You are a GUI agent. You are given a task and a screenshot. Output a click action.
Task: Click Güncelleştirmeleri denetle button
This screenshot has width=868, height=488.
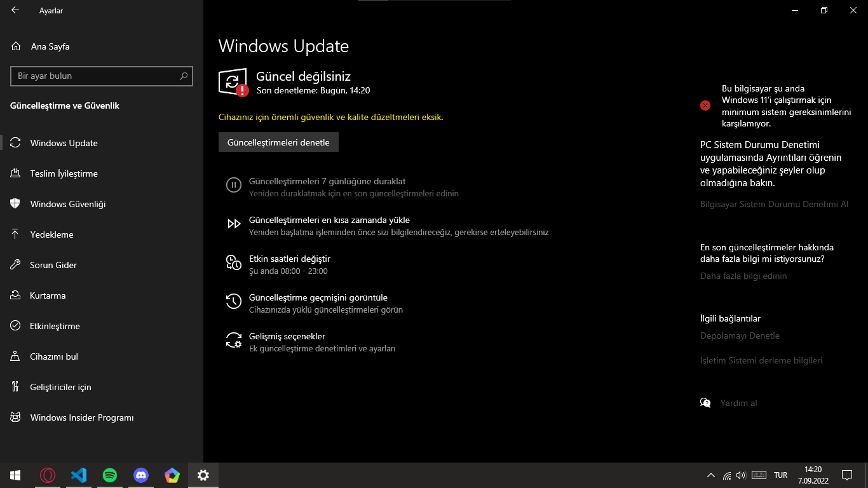pyautogui.click(x=278, y=142)
